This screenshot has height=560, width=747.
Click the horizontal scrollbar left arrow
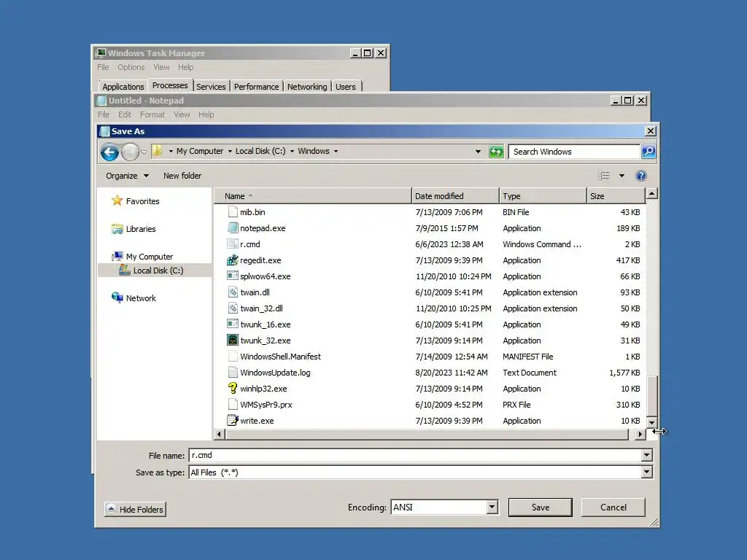tap(219, 434)
